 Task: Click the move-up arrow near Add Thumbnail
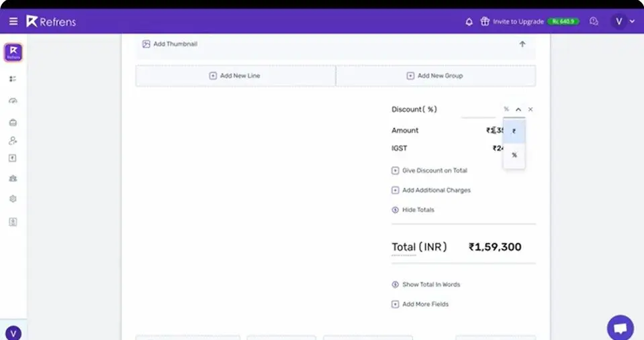coord(522,44)
